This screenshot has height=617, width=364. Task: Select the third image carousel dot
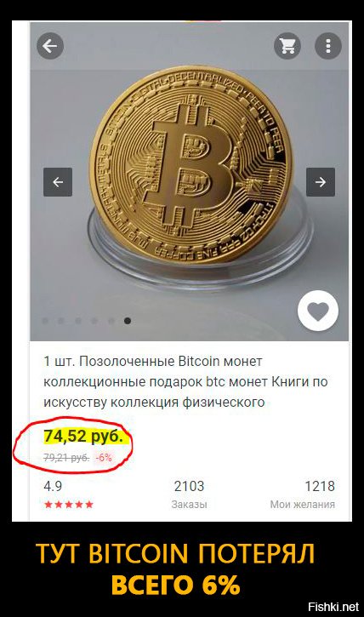(x=78, y=321)
